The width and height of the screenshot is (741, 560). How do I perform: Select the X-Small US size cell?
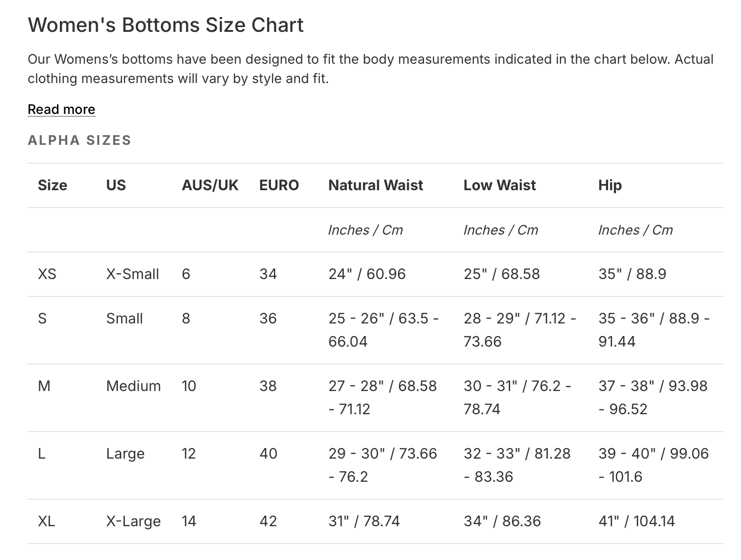coord(132,274)
